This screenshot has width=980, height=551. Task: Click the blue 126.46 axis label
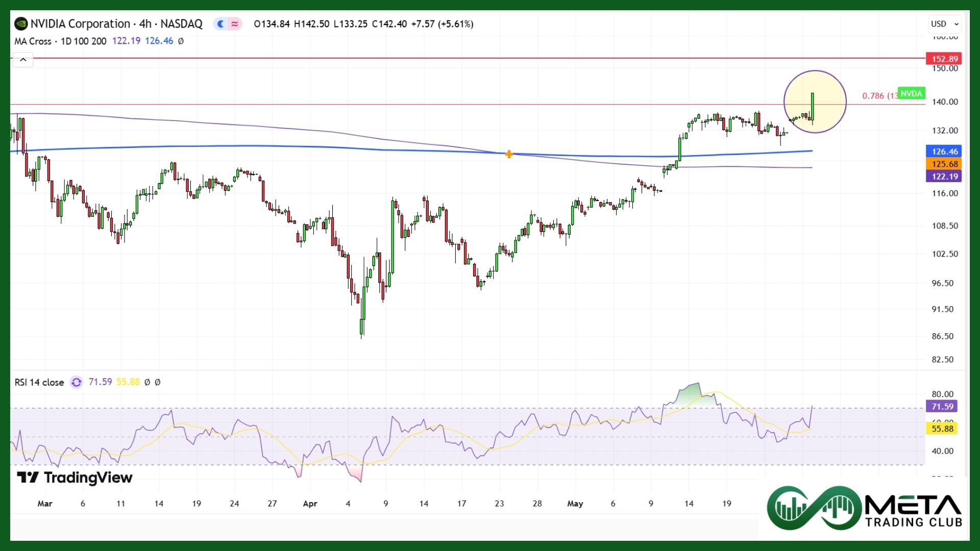pos(944,152)
